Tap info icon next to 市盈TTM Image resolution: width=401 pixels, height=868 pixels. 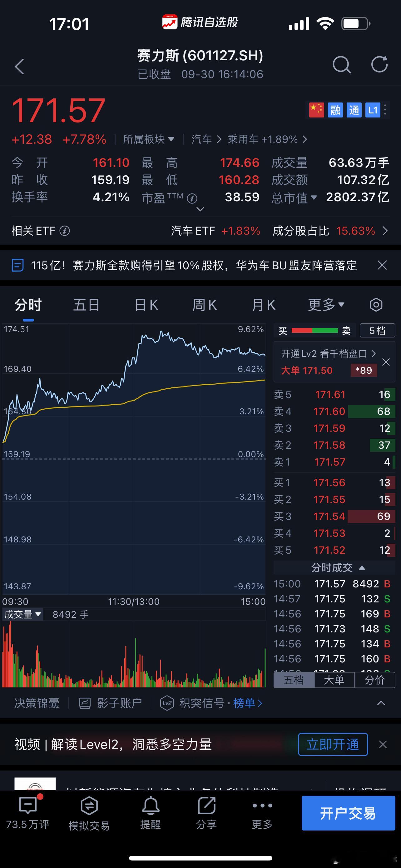point(192,198)
